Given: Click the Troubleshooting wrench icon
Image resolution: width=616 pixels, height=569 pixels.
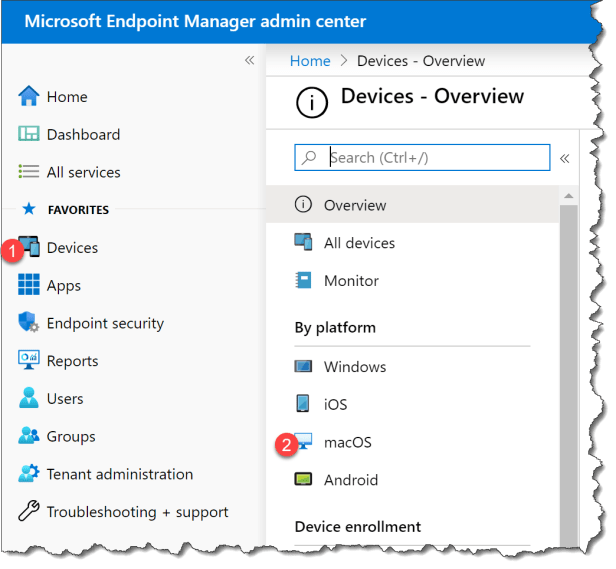Looking at the screenshot, I should coord(29,510).
